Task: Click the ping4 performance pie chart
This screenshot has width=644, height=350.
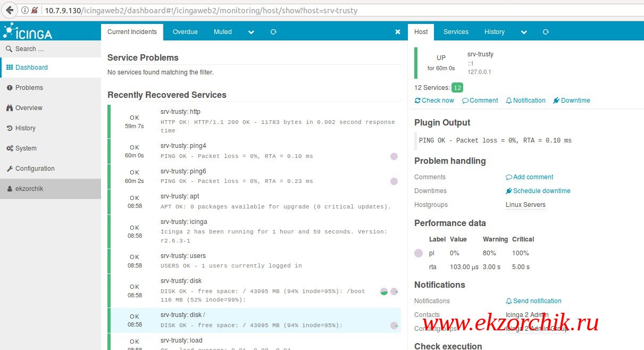Action: pos(394,156)
